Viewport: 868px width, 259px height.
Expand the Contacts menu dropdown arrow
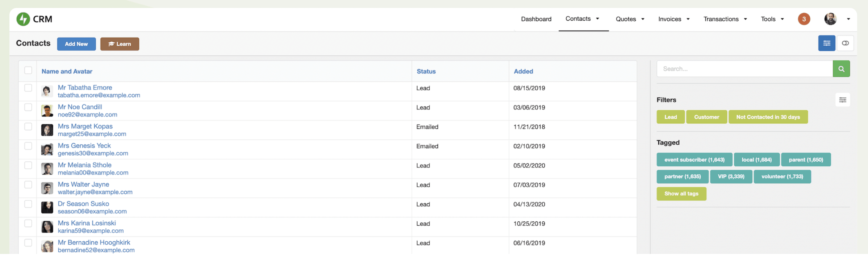point(597,19)
